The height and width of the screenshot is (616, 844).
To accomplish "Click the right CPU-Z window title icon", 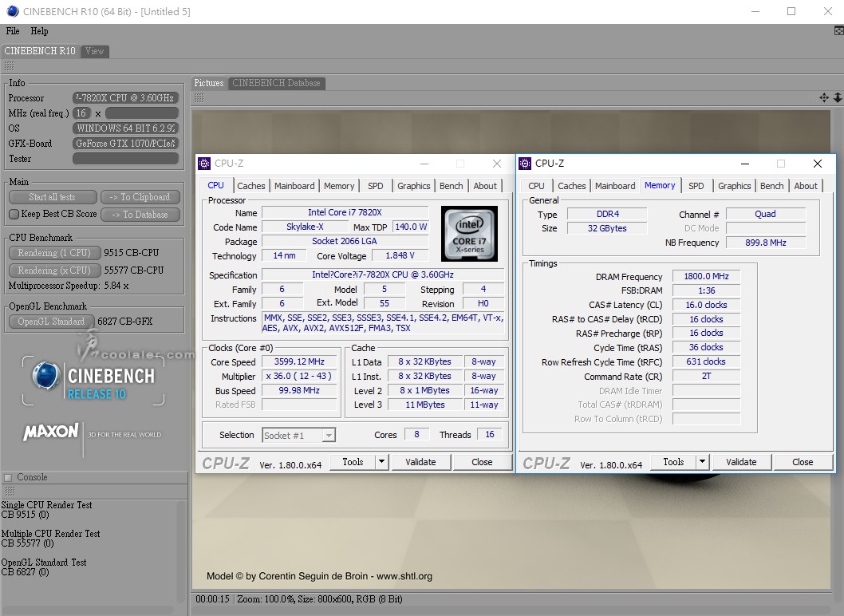I will click(x=525, y=164).
